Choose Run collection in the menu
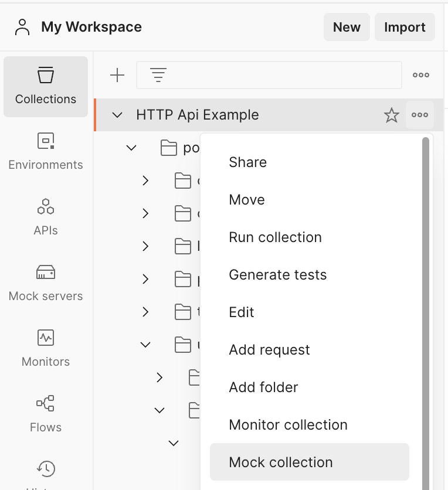448x490 pixels. [275, 237]
